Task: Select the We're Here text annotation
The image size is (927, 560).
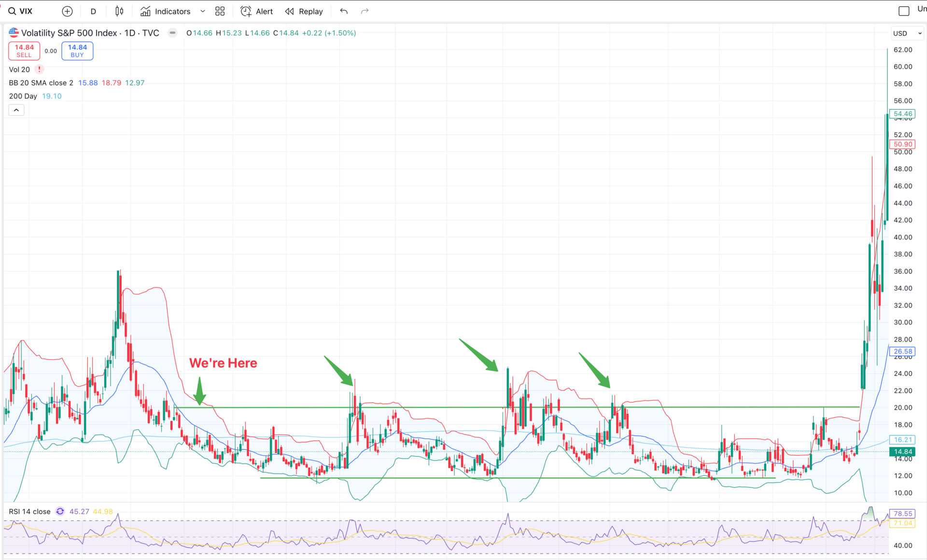Action: [x=223, y=363]
